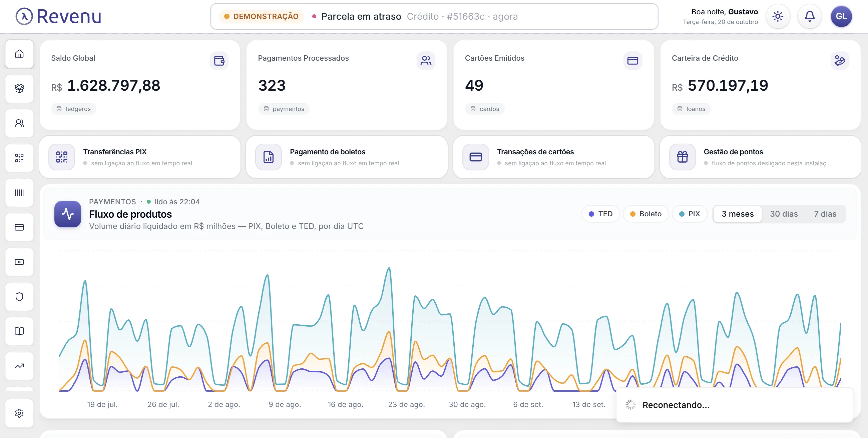Toggle the PIX series in chart legend
This screenshot has width=868, height=438.
[690, 214]
